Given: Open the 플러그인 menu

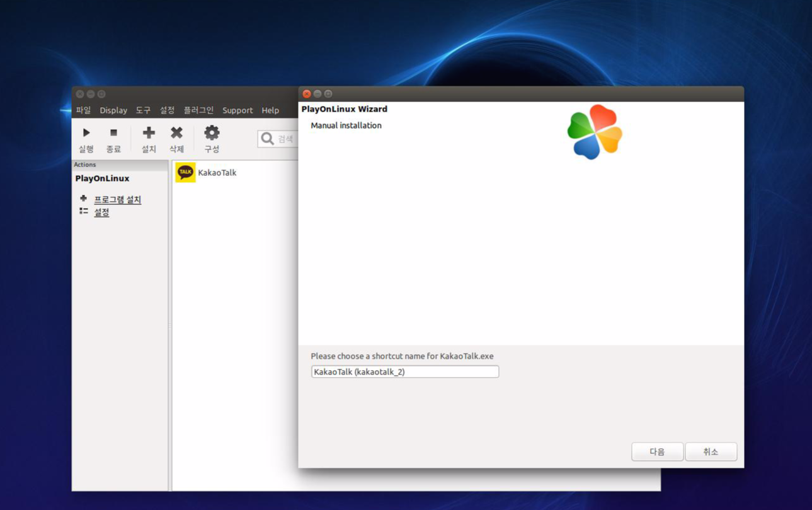Looking at the screenshot, I should pos(198,110).
